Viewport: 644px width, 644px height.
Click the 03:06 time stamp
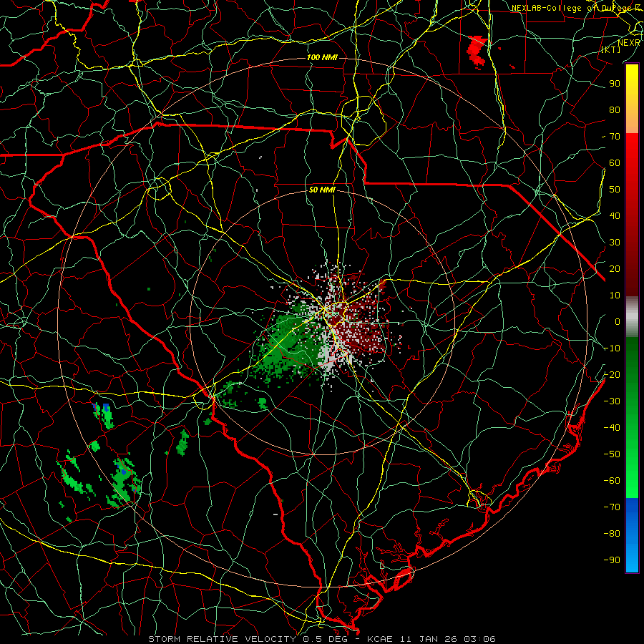point(480,639)
